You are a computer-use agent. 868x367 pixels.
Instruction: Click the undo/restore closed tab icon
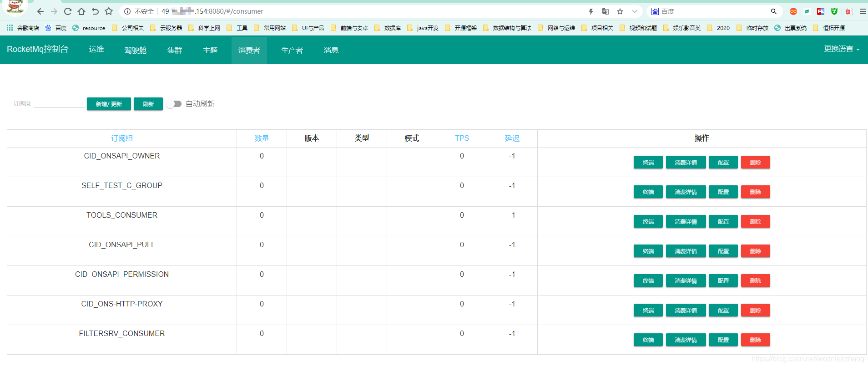(95, 11)
